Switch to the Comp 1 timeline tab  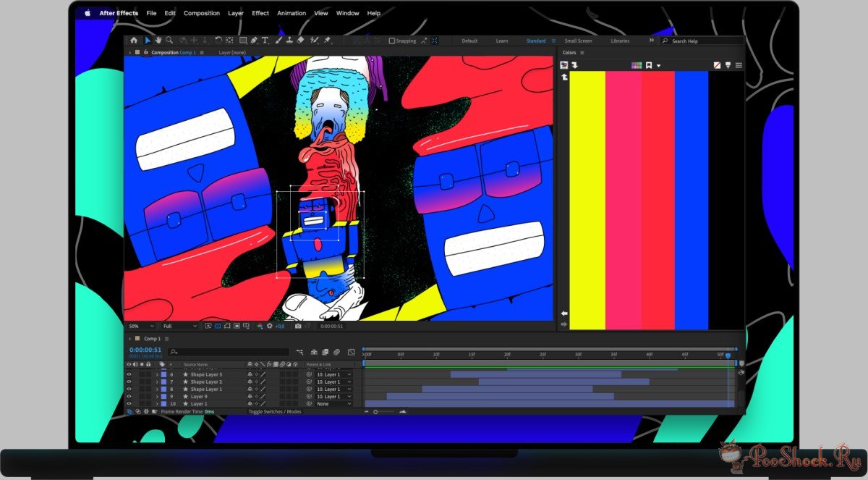click(x=152, y=339)
